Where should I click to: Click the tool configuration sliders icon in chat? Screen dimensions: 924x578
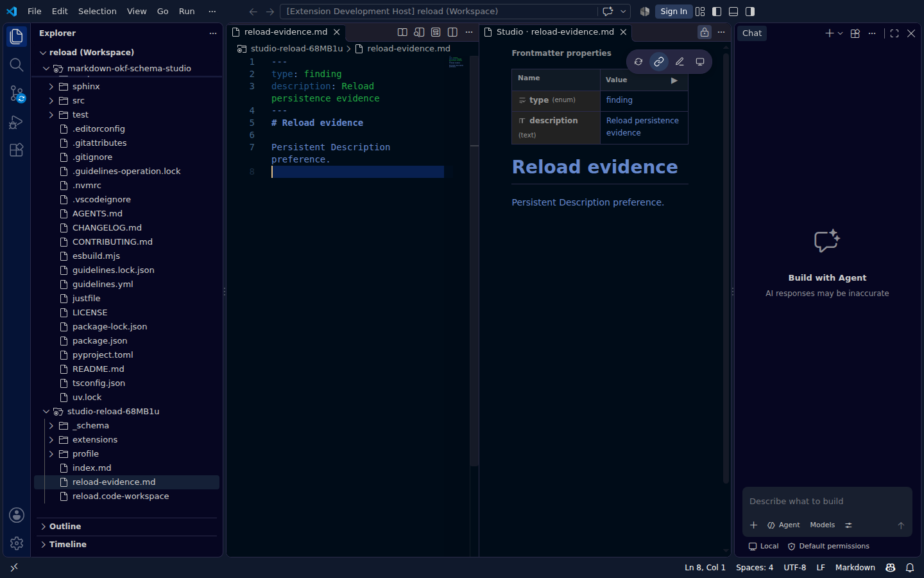tap(848, 525)
